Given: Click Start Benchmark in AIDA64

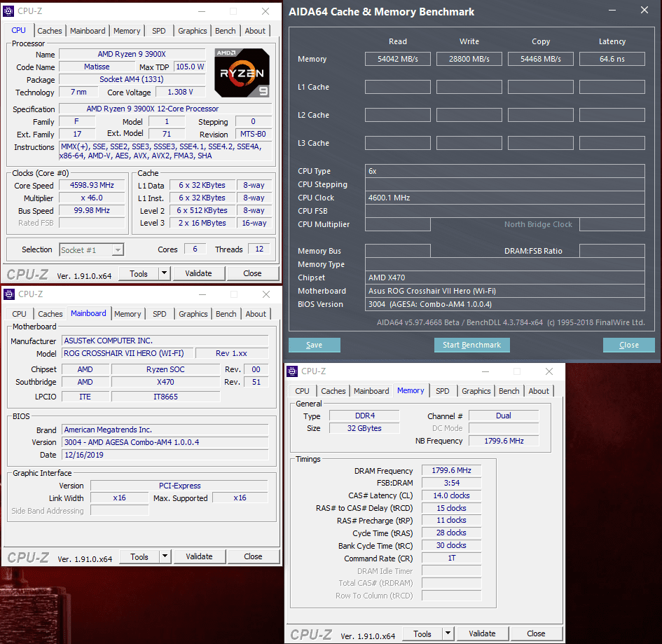Looking at the screenshot, I should point(471,345).
